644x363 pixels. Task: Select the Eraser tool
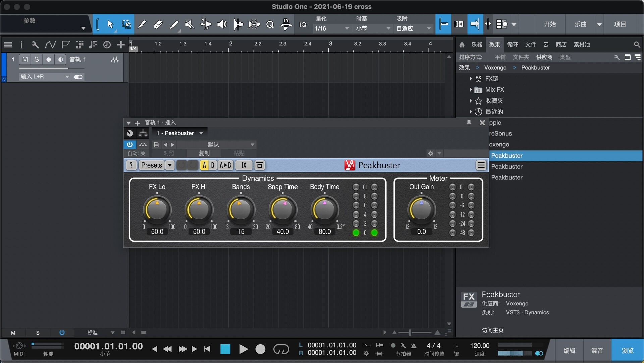(x=158, y=24)
